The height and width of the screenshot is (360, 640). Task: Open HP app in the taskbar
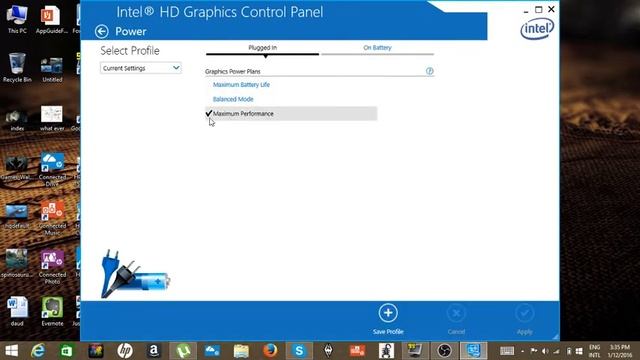pyautogui.click(x=124, y=351)
